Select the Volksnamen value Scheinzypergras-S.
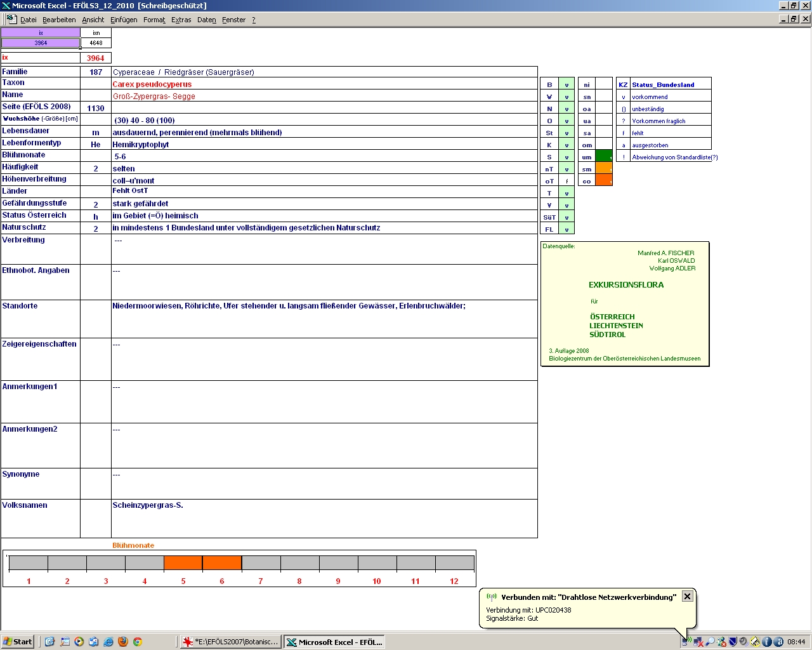Viewport: 812px width, 650px height. tap(148, 505)
